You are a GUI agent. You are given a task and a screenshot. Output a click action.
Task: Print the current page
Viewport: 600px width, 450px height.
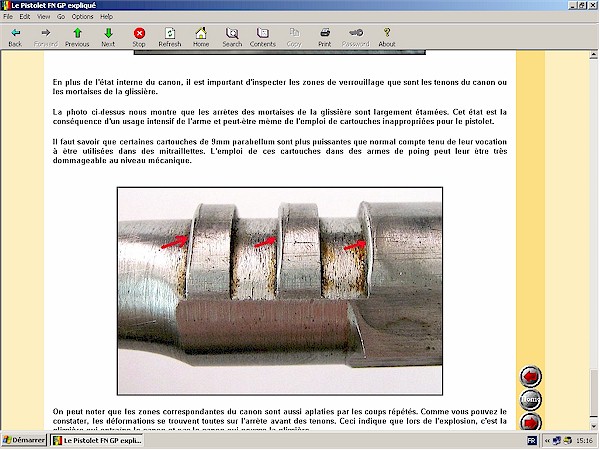point(325,37)
